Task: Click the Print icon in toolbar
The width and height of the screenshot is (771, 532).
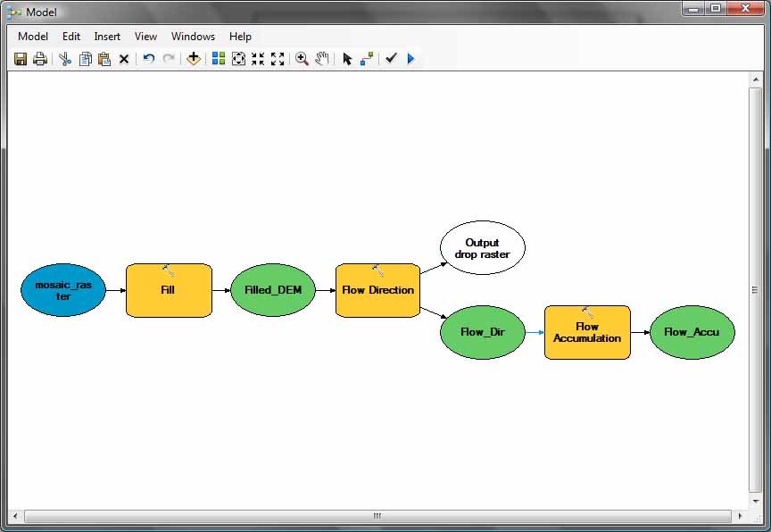Action: coord(40,59)
